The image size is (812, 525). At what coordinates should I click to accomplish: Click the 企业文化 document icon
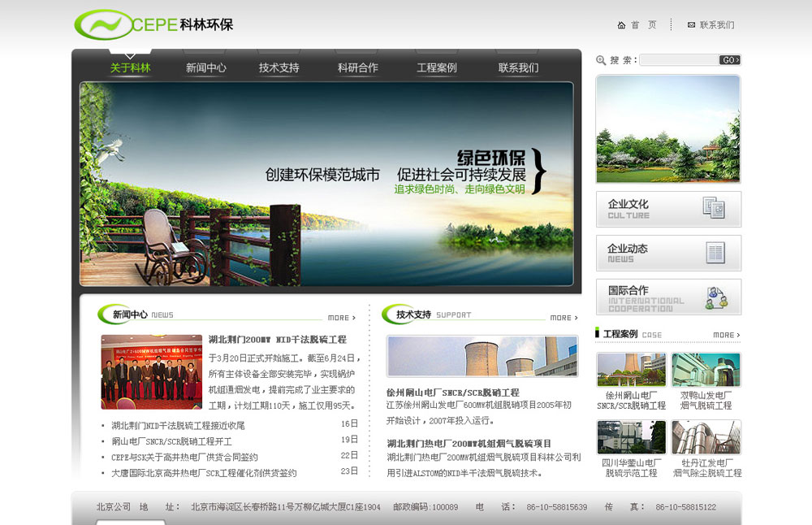tap(713, 209)
